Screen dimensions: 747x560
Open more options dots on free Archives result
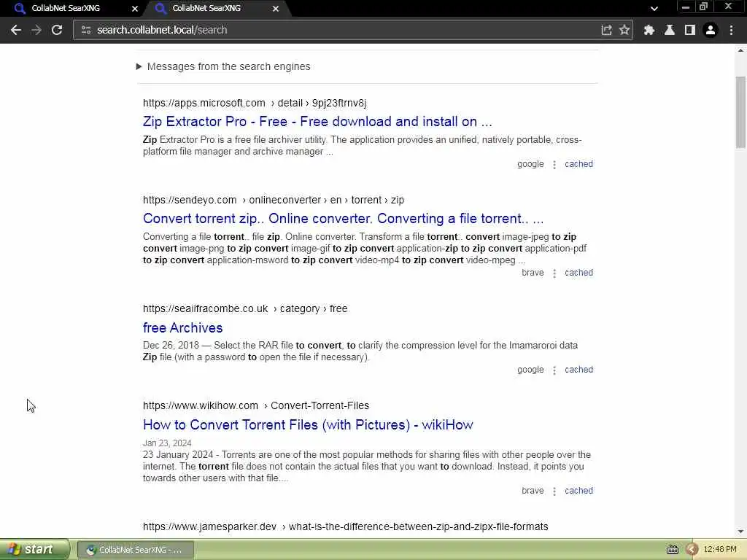click(x=554, y=370)
